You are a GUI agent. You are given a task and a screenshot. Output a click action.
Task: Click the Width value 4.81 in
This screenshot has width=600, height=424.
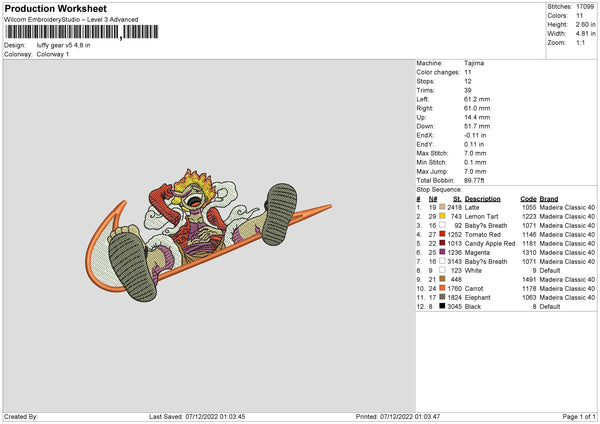tap(585, 34)
